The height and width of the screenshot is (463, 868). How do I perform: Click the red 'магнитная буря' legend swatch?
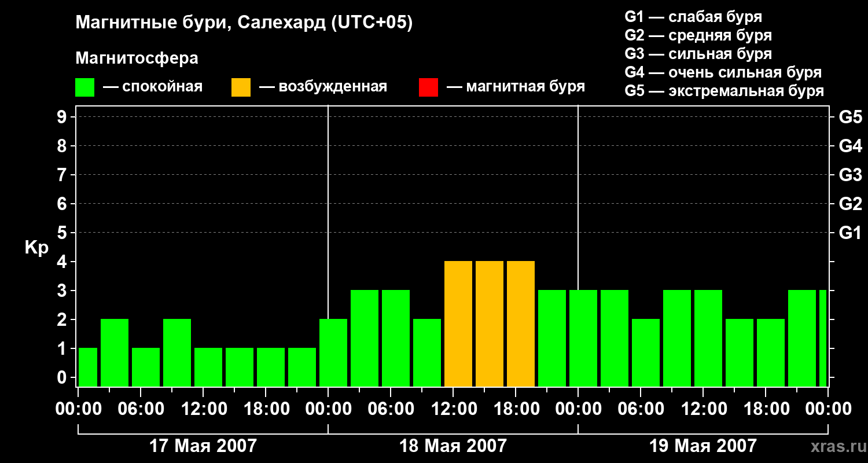[x=428, y=87]
